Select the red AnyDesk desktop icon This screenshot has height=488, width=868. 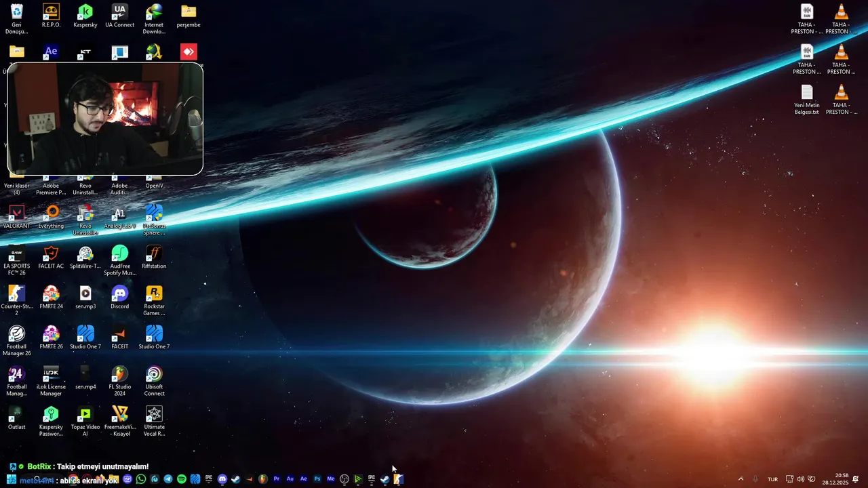point(189,52)
